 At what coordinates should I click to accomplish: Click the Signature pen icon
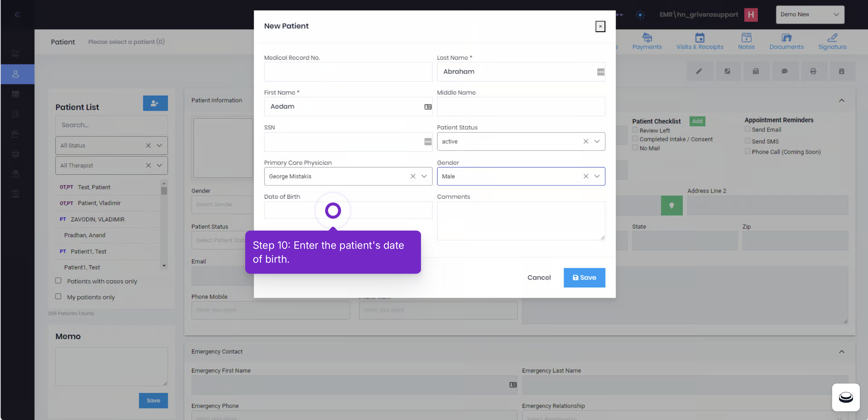[x=832, y=37]
